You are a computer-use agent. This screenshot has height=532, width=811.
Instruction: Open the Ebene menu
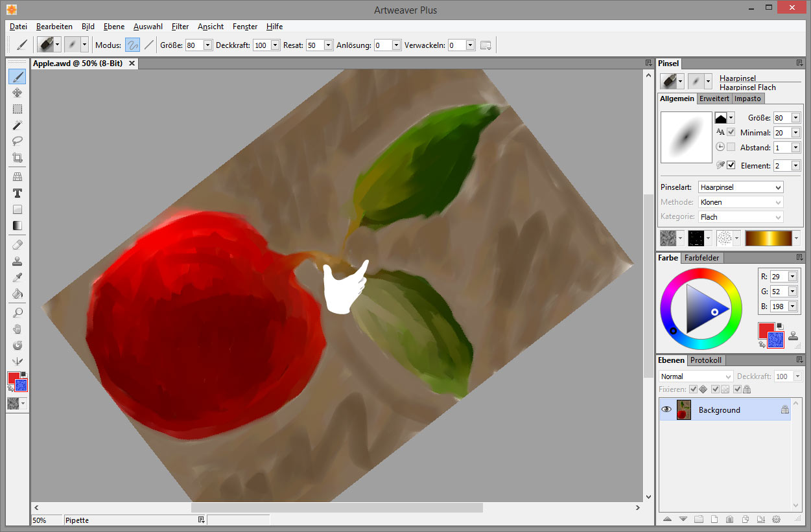(x=114, y=27)
